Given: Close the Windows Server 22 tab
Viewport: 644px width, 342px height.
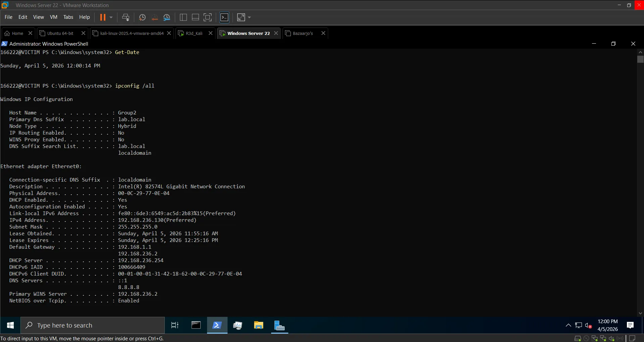Looking at the screenshot, I should [276, 33].
